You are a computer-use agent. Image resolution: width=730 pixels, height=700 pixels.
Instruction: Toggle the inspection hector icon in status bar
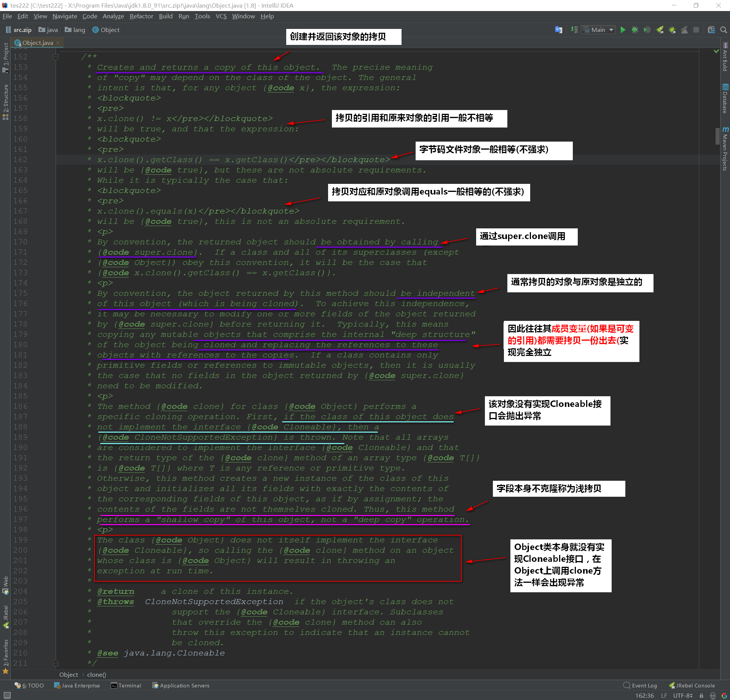pyautogui.click(x=713, y=695)
